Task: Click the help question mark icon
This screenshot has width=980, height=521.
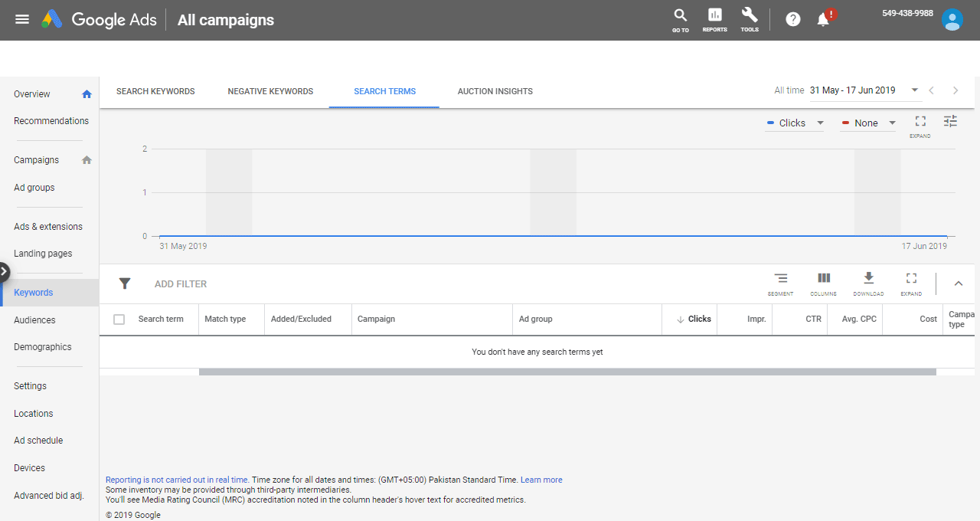Action: [793, 19]
